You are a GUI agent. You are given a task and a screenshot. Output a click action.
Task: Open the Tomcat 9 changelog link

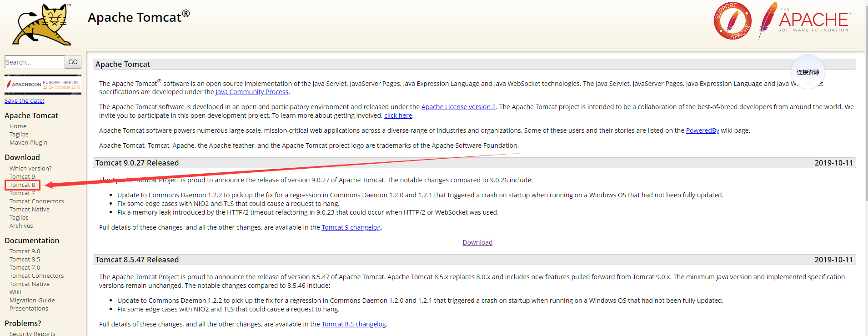351,227
